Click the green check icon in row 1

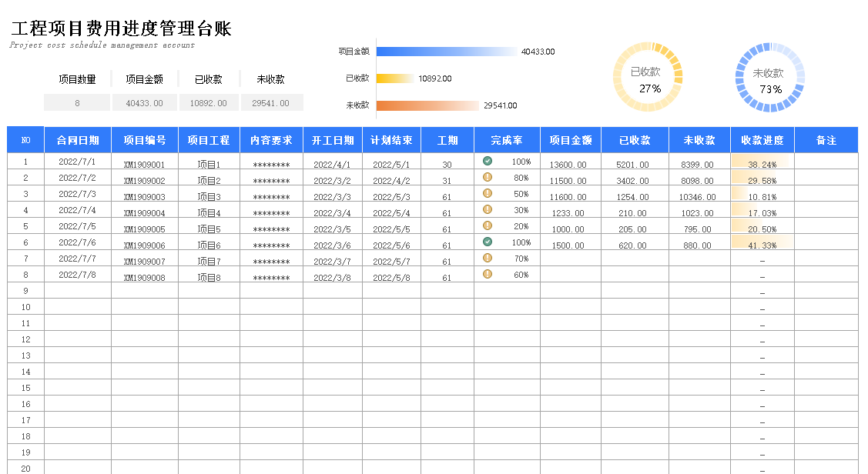click(487, 161)
